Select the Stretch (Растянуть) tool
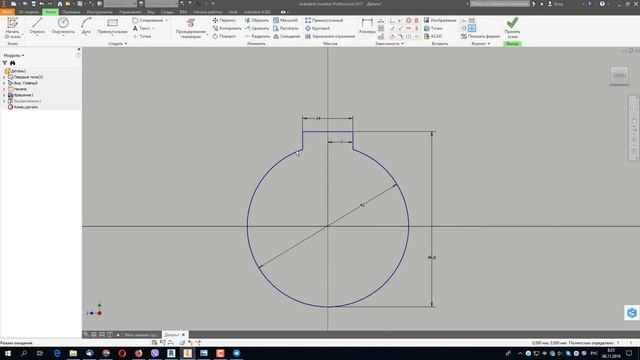The height and width of the screenshot is (360, 640). coord(286,28)
